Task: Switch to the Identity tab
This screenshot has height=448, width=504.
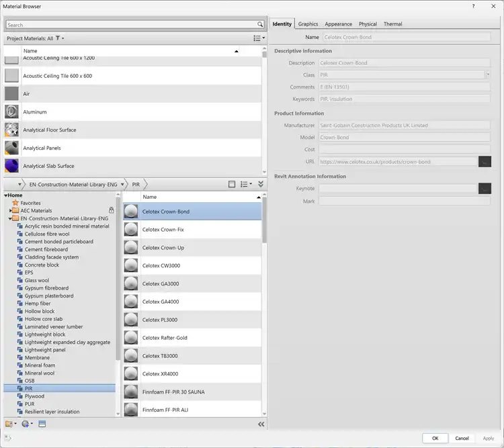Action: point(282,24)
